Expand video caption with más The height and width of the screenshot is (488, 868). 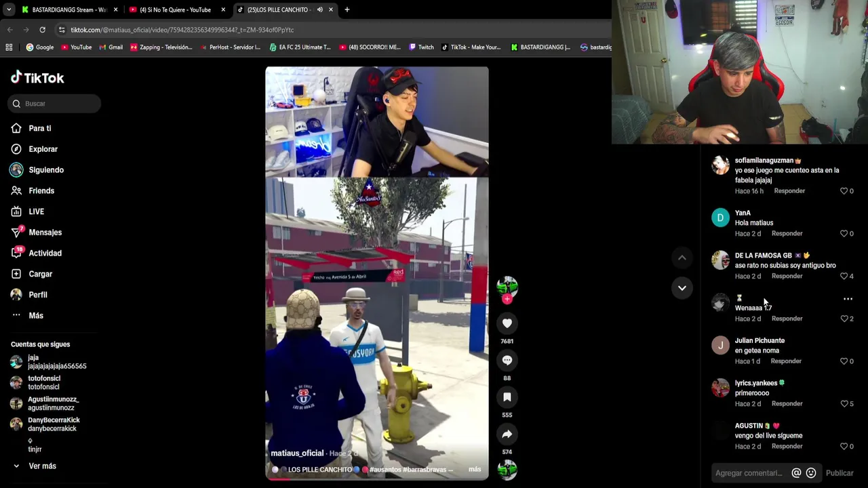click(475, 469)
